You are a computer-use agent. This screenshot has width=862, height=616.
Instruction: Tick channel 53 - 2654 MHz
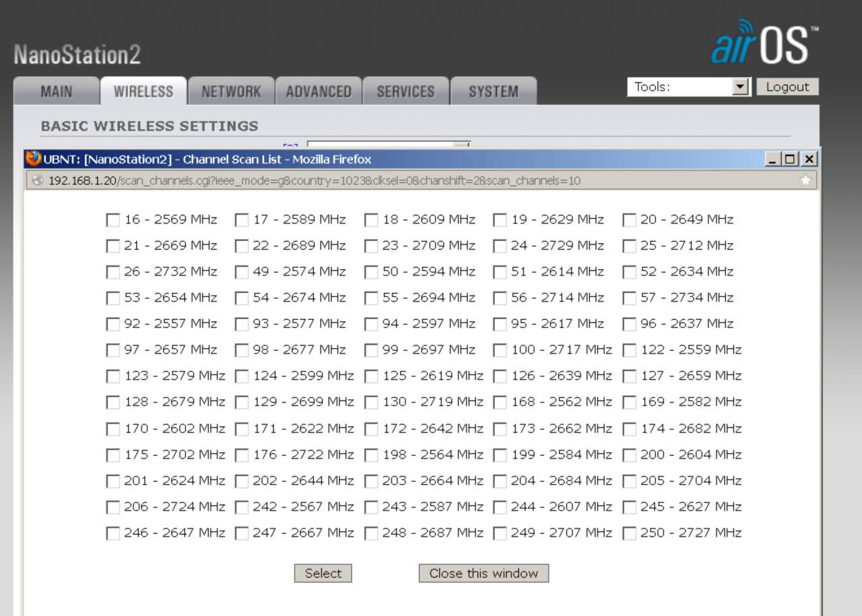click(x=113, y=298)
